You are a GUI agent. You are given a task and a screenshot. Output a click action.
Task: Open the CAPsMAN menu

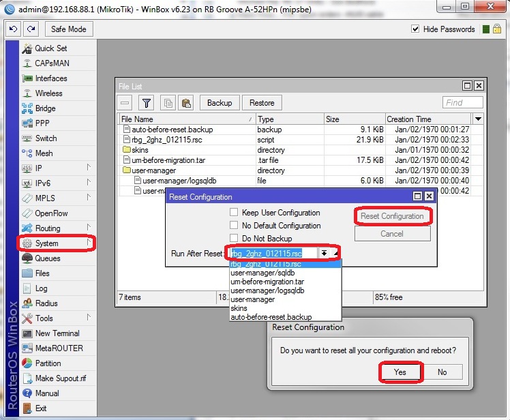(58, 63)
